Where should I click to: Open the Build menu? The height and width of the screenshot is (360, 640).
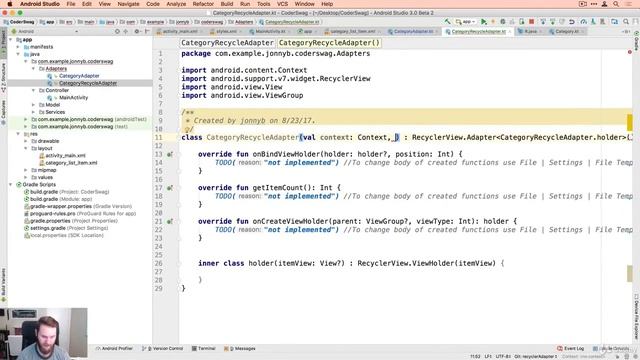coord(227,4)
